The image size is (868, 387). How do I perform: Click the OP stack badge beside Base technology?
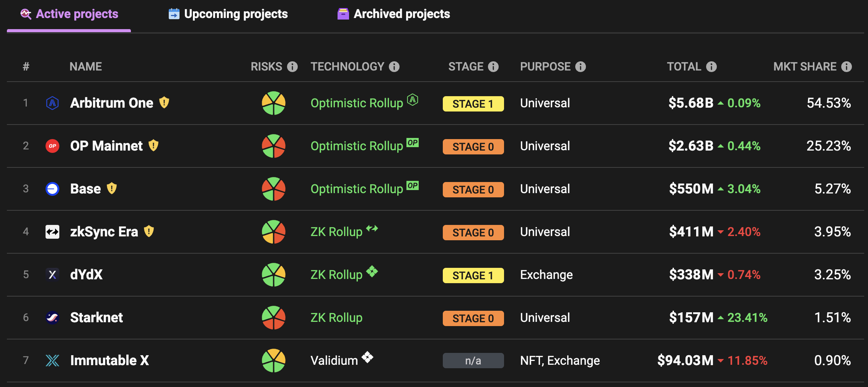pos(413,185)
